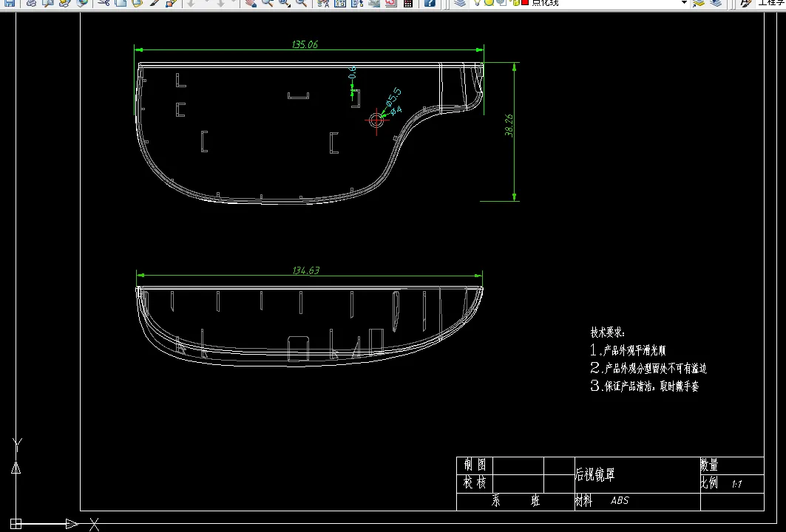Click the Publish icon in the toolbar
This screenshot has width=786, height=532.
coord(64,2)
